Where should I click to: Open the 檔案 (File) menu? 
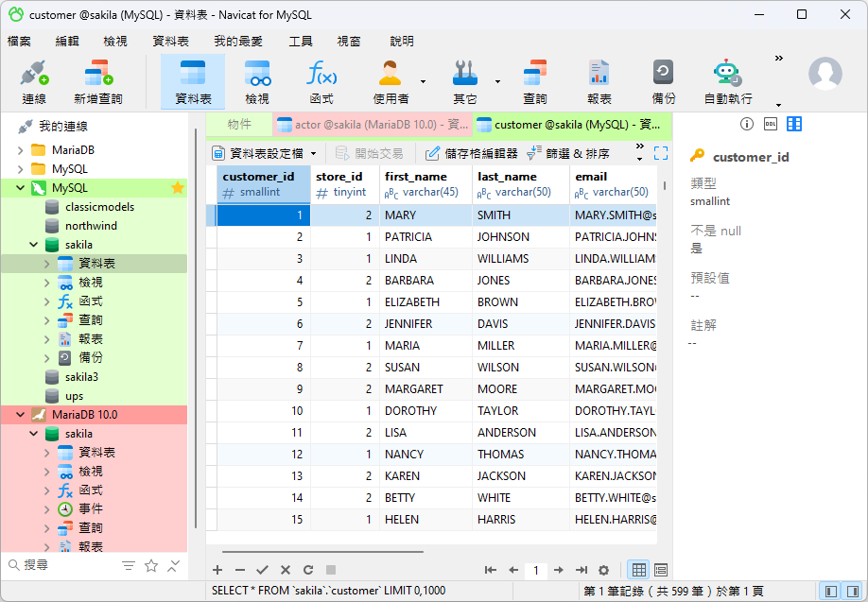[19, 42]
